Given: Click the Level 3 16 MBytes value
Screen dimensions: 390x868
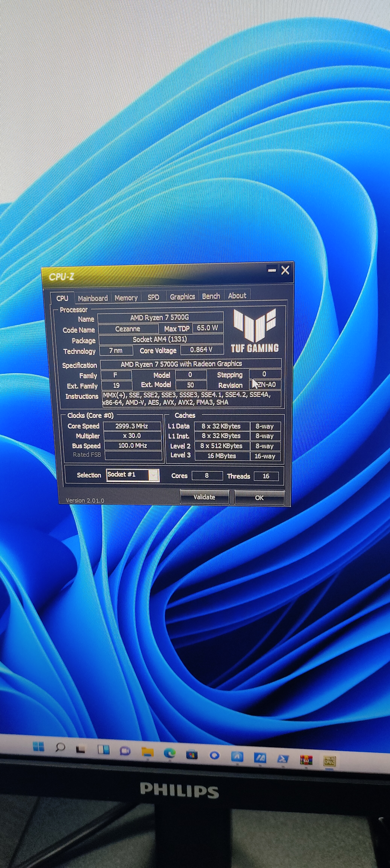Looking at the screenshot, I should 222,456.
